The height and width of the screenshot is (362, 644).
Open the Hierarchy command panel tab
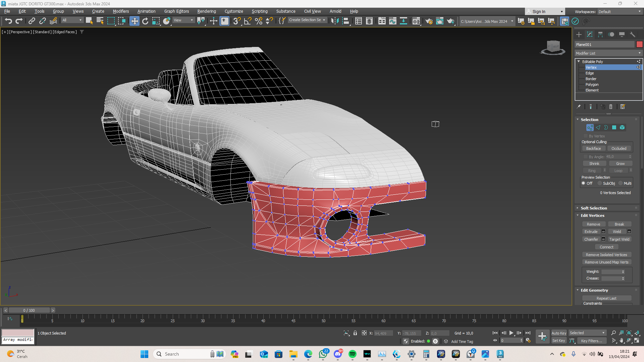pos(600,35)
